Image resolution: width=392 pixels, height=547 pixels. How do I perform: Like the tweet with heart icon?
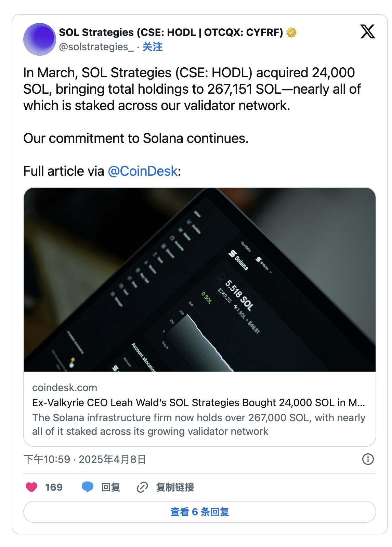(x=31, y=487)
